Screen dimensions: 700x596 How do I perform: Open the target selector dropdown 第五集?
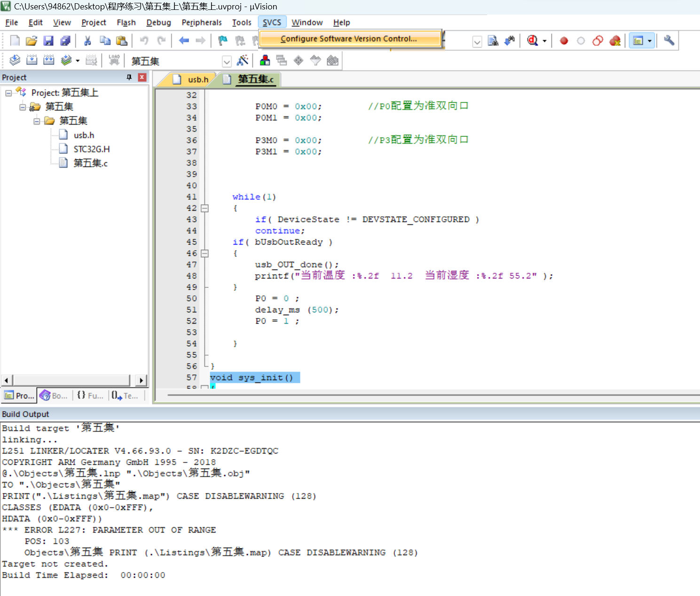pyautogui.click(x=227, y=61)
